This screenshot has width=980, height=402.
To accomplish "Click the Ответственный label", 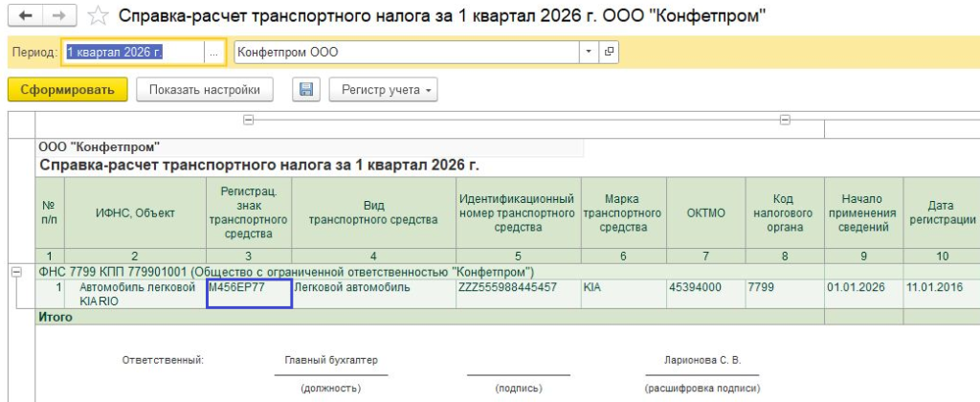I will point(163,361).
